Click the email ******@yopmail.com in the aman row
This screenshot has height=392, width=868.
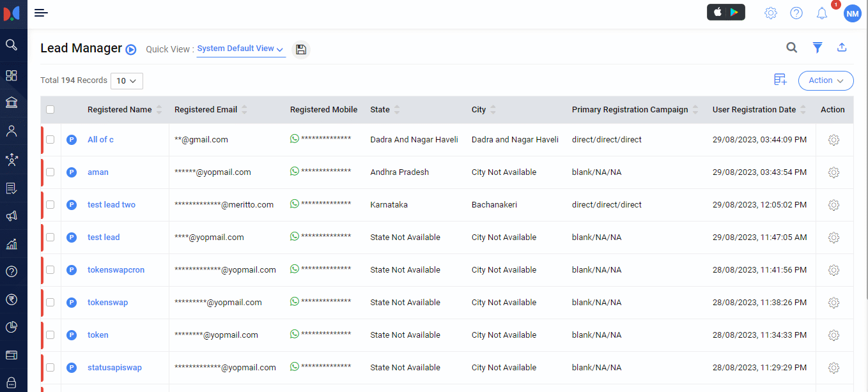coord(212,172)
